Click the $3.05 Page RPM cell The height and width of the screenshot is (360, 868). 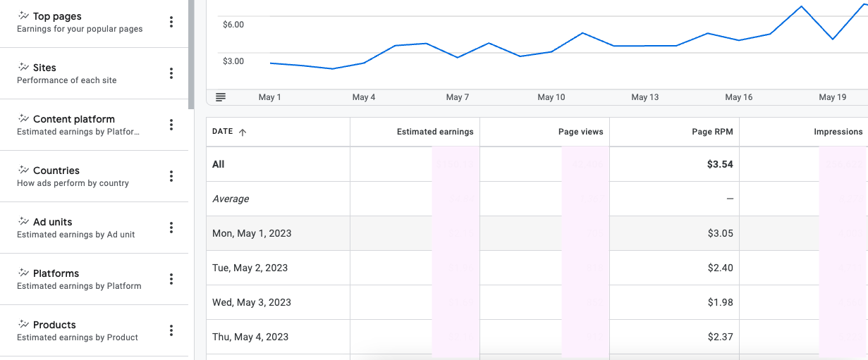pyautogui.click(x=721, y=233)
